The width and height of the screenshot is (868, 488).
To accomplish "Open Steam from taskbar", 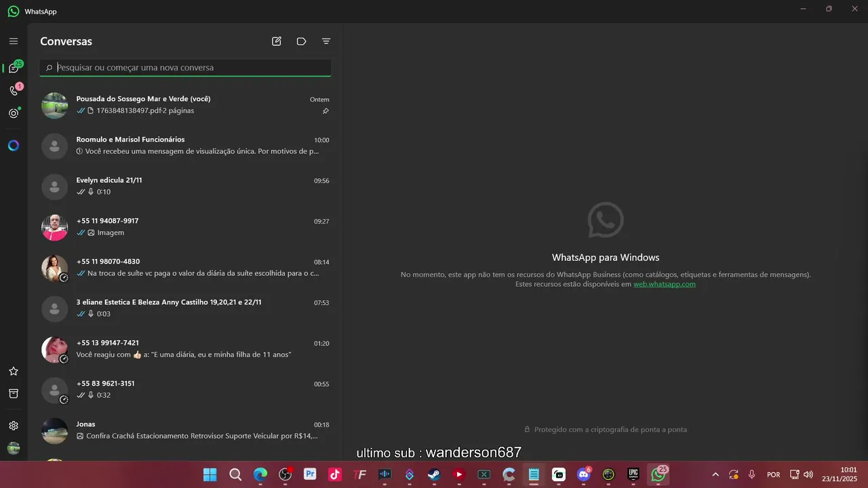I will point(434,474).
